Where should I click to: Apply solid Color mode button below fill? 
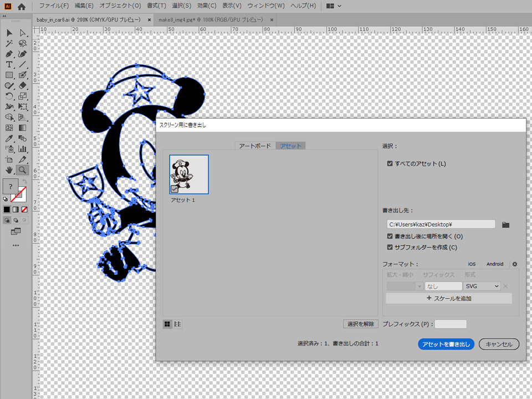(7, 209)
